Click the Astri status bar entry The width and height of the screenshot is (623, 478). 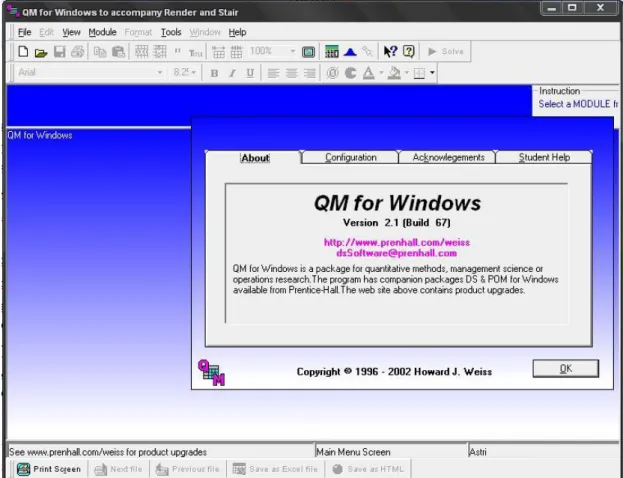click(x=478, y=452)
